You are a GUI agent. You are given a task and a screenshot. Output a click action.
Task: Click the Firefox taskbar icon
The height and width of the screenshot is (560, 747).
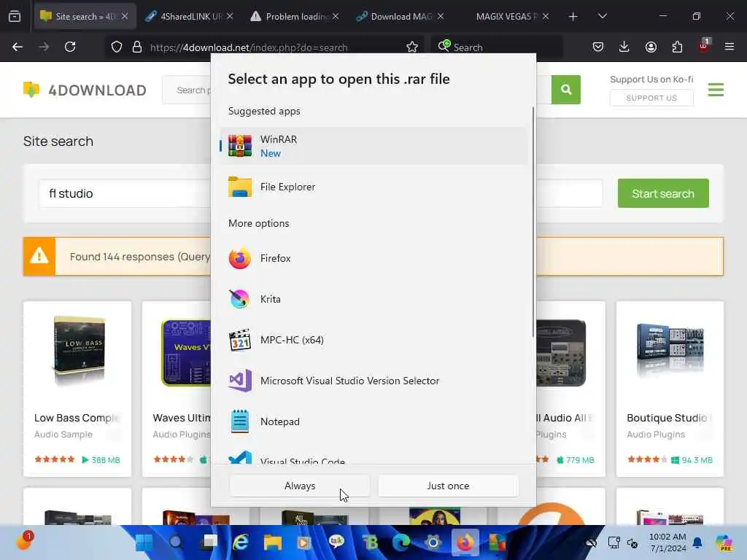(465, 542)
